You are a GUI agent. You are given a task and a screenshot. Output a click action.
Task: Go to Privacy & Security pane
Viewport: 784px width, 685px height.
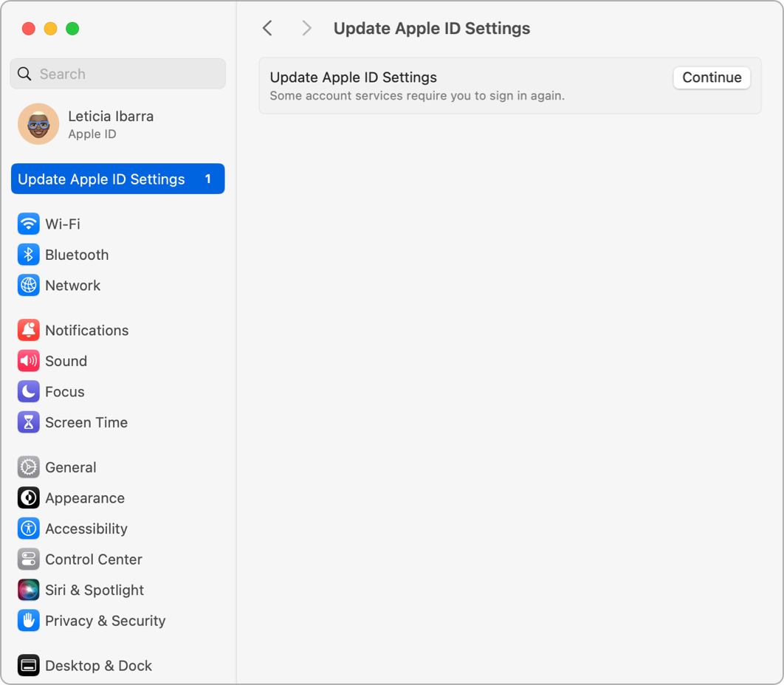105,621
